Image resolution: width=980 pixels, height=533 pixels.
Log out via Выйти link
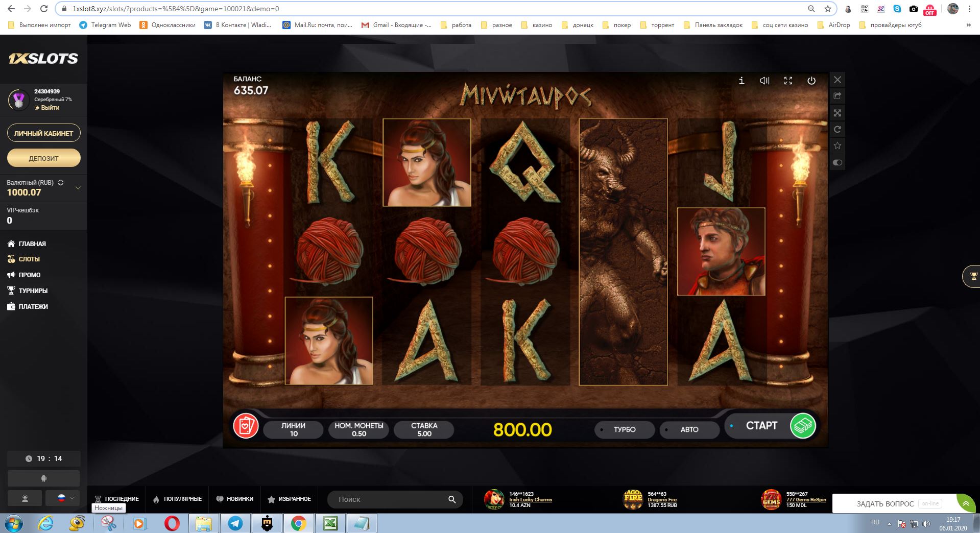[x=47, y=108]
